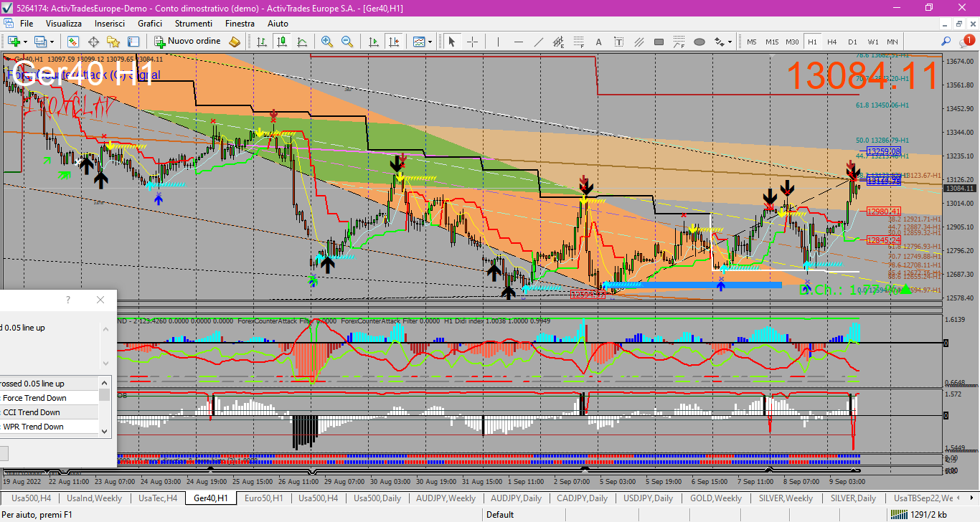Open the Visualizza menu
980x522 pixels.
(64, 24)
